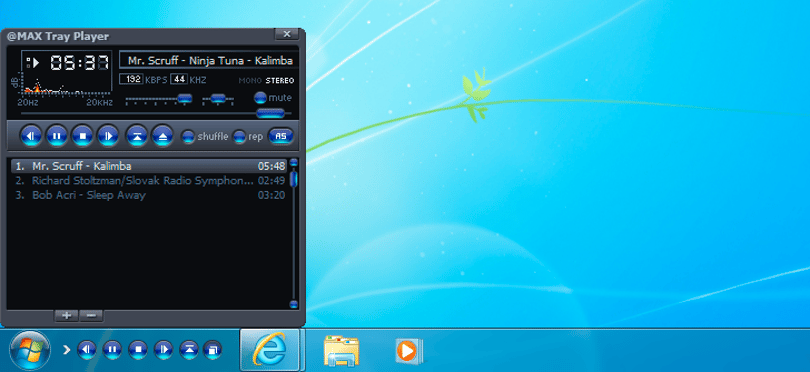Click the playlist scrollbar down arrow

pos(293,304)
